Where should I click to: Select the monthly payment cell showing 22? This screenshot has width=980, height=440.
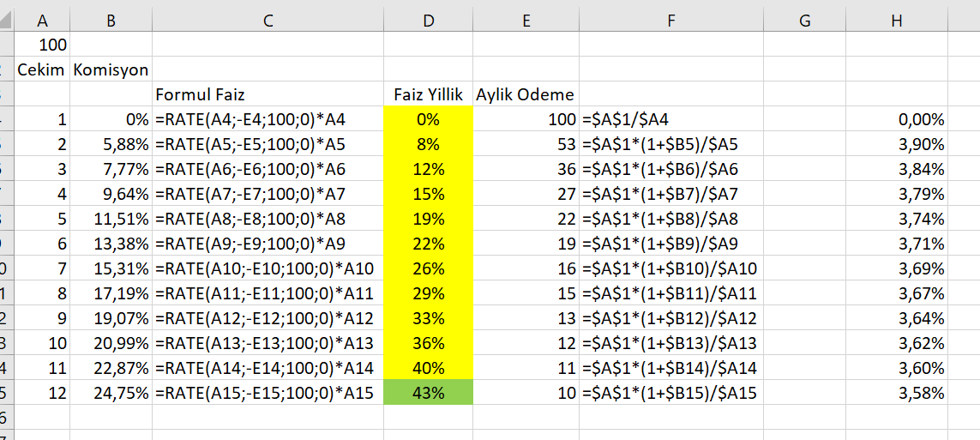click(x=526, y=219)
